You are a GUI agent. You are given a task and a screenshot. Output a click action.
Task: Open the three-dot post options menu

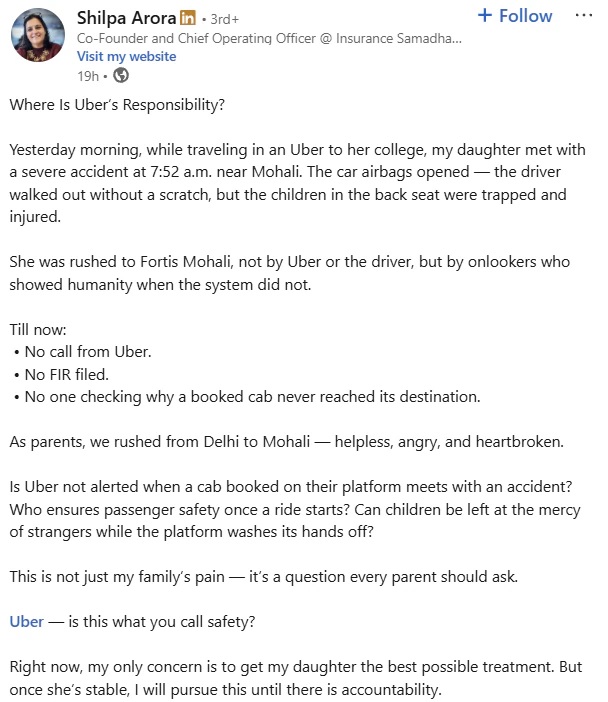tap(584, 16)
